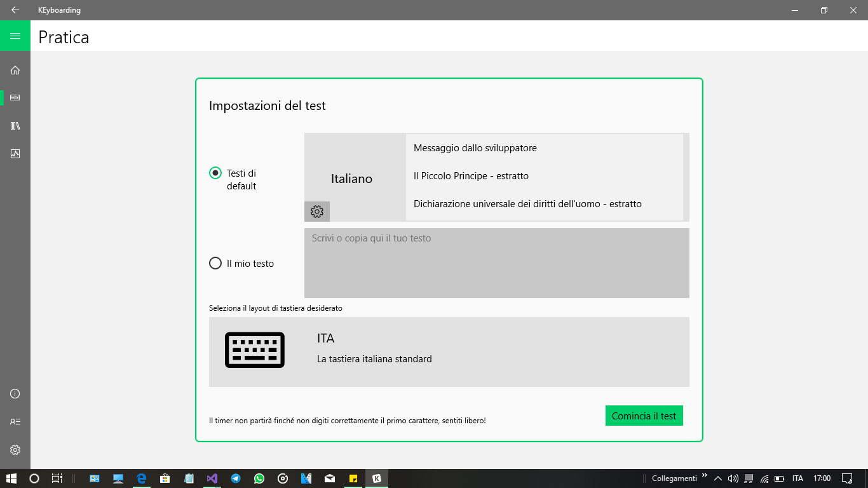Choose the ITA standard Italian keyboard layout
This screenshot has width=868, height=488.
coord(449,351)
